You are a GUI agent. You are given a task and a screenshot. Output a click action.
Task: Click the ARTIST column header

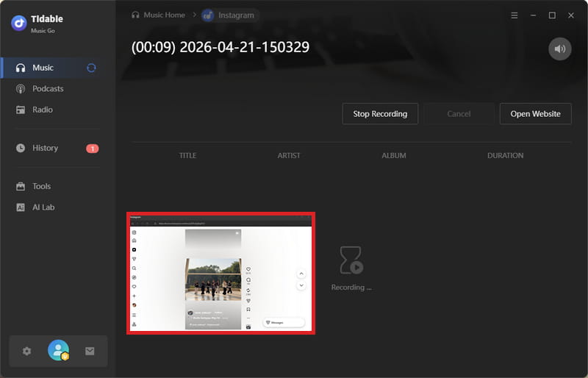click(x=289, y=156)
